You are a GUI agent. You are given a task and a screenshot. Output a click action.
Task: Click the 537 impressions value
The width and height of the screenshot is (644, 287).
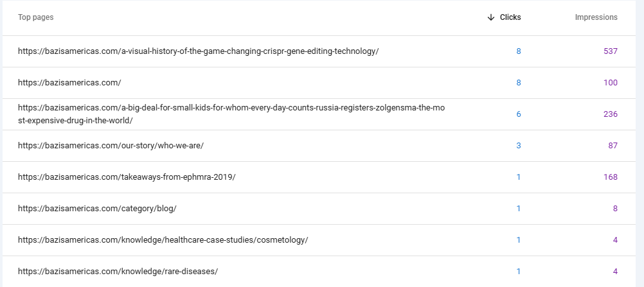pos(610,51)
